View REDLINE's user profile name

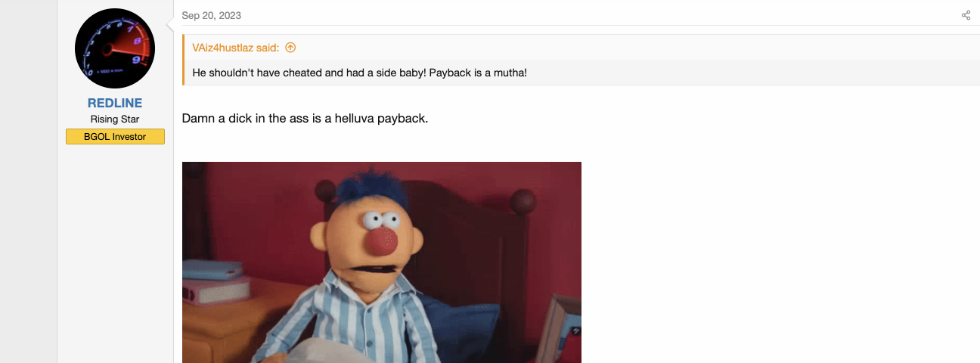point(115,103)
